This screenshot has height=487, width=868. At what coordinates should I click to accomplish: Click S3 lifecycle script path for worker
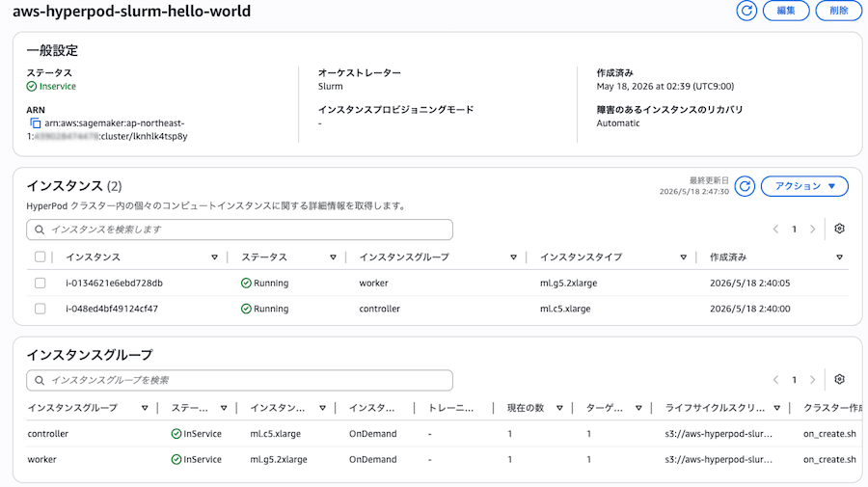click(719, 459)
